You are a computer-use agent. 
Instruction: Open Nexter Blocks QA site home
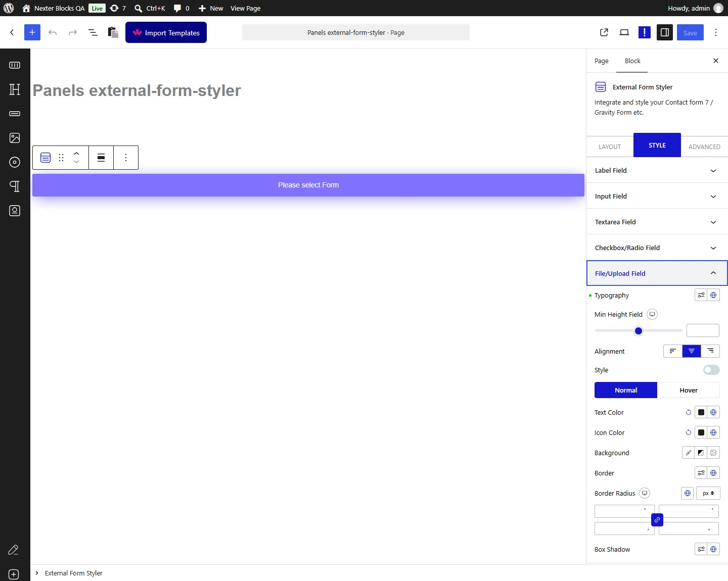point(54,8)
